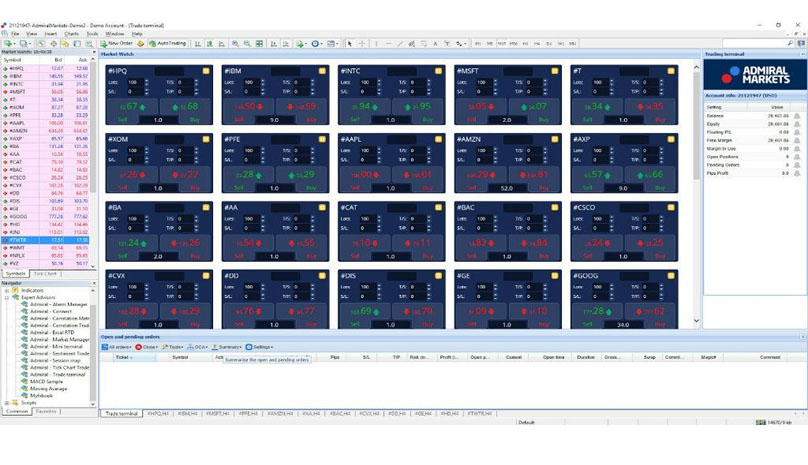Select the M1 timeframe button
The height and width of the screenshot is (465, 808).
[x=478, y=44]
